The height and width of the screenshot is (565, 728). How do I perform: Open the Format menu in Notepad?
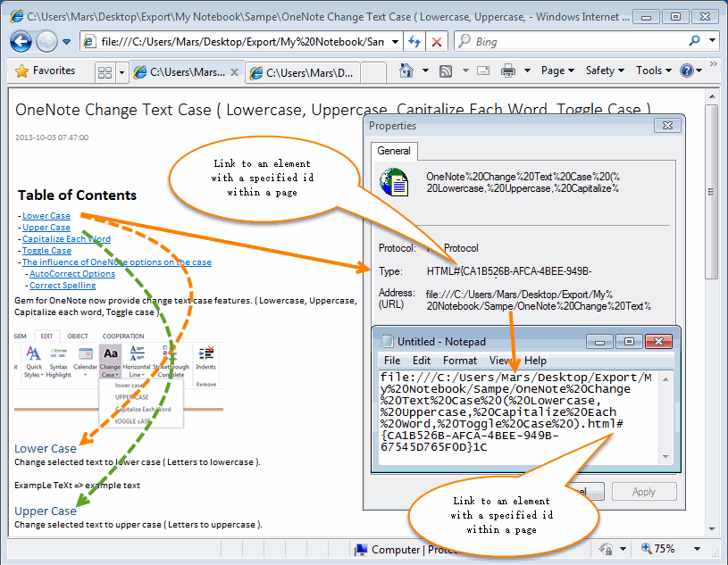pos(458,361)
